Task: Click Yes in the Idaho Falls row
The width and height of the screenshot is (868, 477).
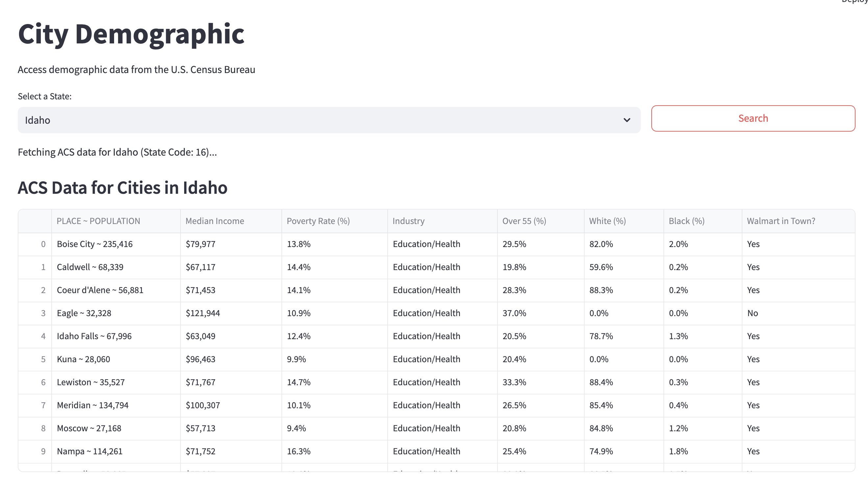Action: coord(798,336)
